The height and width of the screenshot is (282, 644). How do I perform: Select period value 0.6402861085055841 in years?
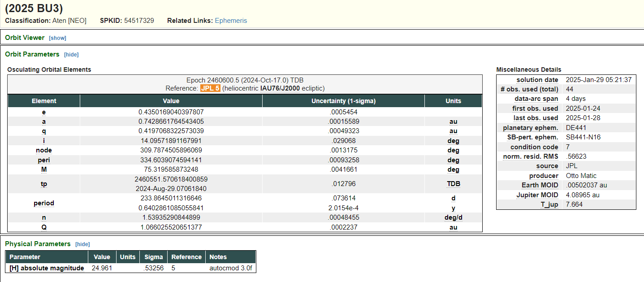point(171,208)
